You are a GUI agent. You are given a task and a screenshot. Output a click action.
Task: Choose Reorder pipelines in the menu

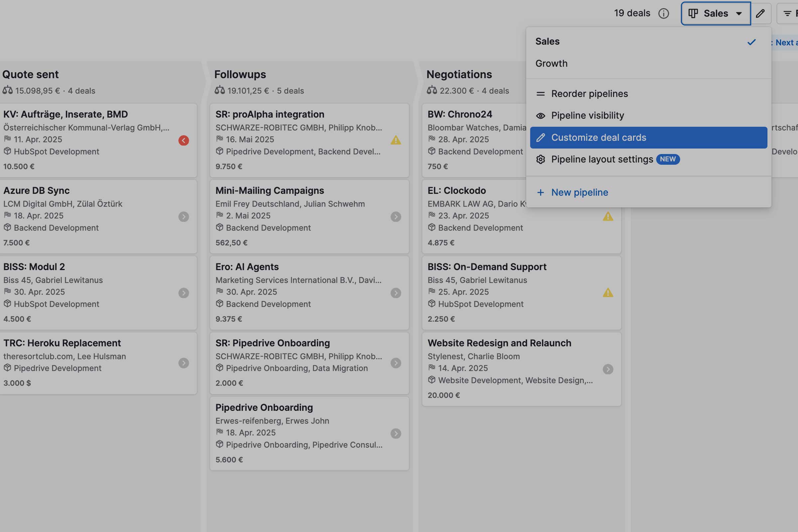coord(589,93)
